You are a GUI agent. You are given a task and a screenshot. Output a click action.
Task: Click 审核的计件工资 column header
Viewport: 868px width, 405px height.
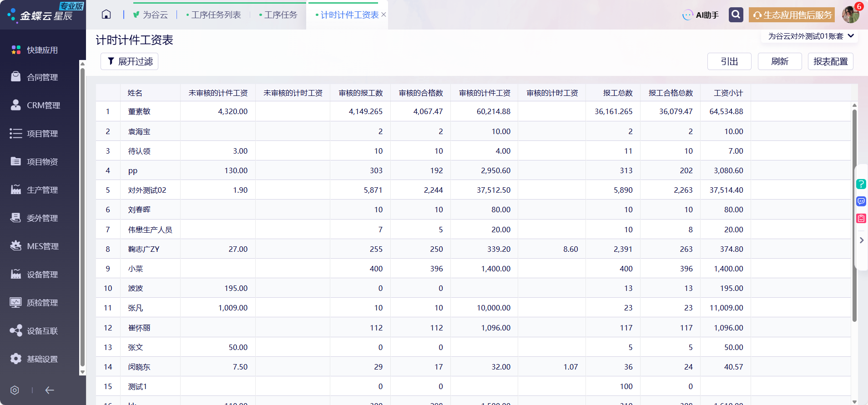[484, 93]
